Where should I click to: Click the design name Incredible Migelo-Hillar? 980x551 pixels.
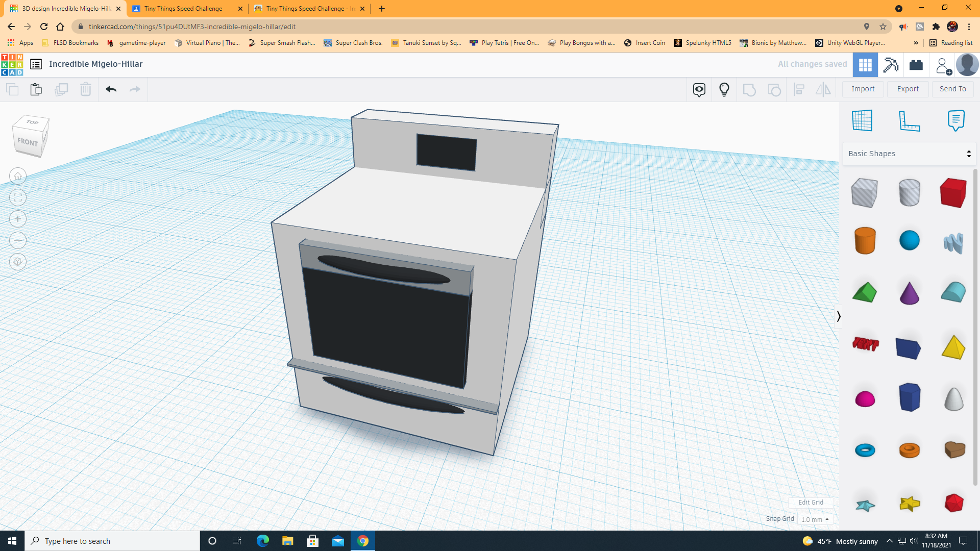[95, 64]
